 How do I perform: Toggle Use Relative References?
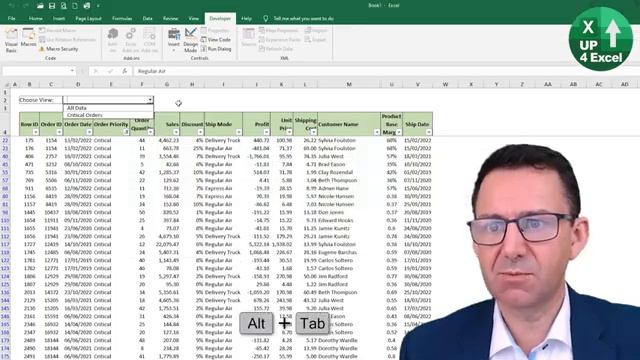coord(67,40)
